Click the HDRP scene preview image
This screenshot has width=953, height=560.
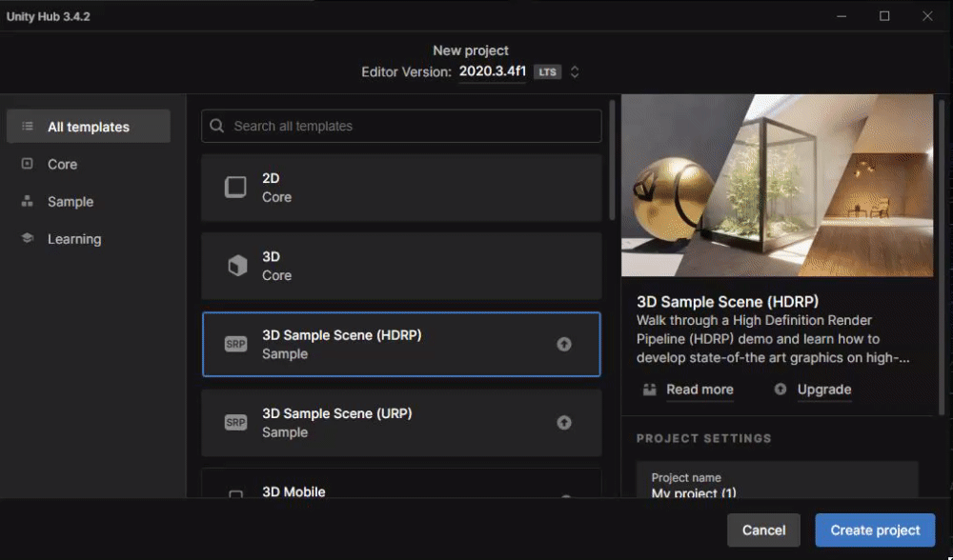tap(778, 184)
